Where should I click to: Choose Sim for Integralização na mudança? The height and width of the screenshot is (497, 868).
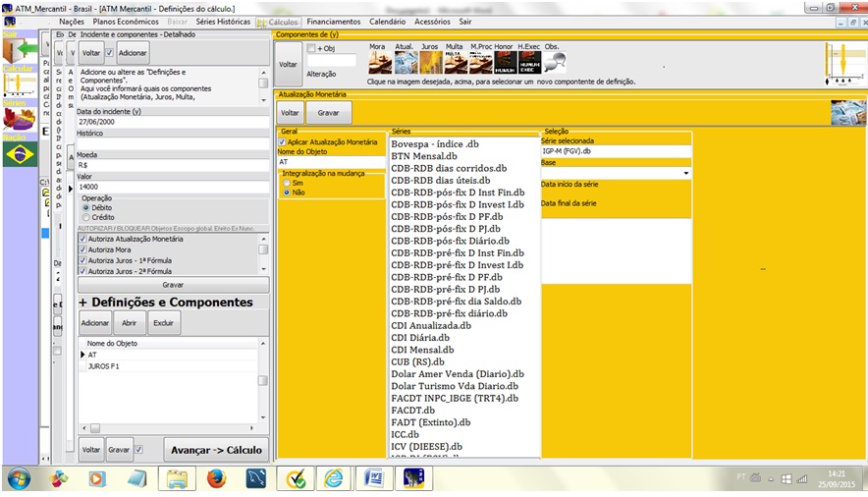tap(286, 183)
